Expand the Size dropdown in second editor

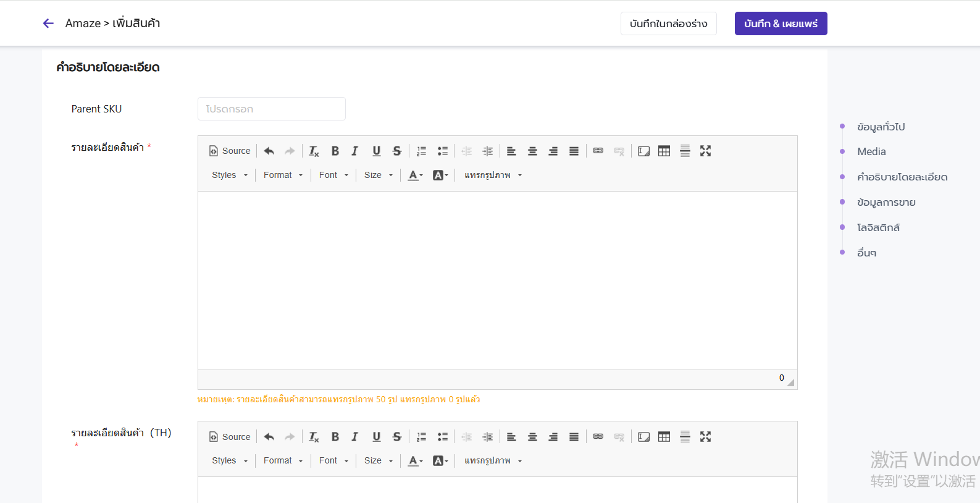[378, 461]
